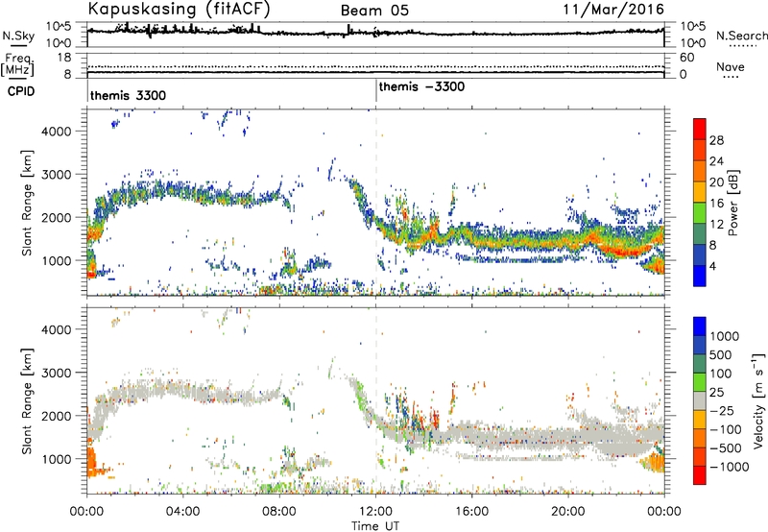Pick the blue top Velocity colorbar segment
This screenshot has height=532, width=768.
tap(700, 326)
